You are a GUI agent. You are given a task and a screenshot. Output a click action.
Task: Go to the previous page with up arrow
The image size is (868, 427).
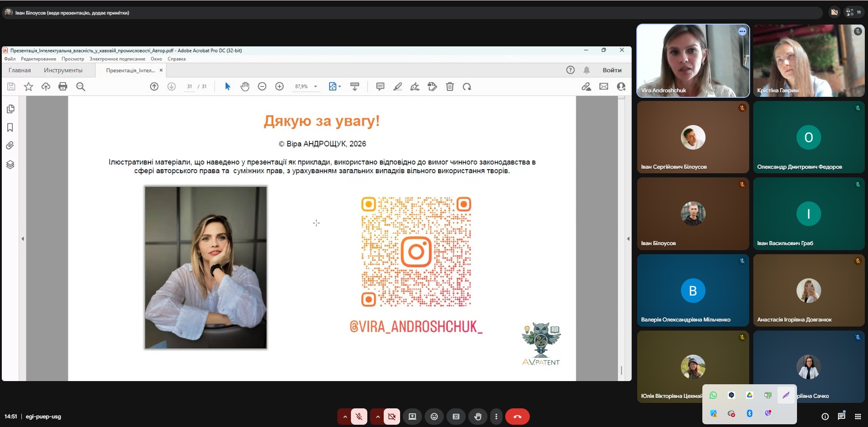click(x=154, y=86)
